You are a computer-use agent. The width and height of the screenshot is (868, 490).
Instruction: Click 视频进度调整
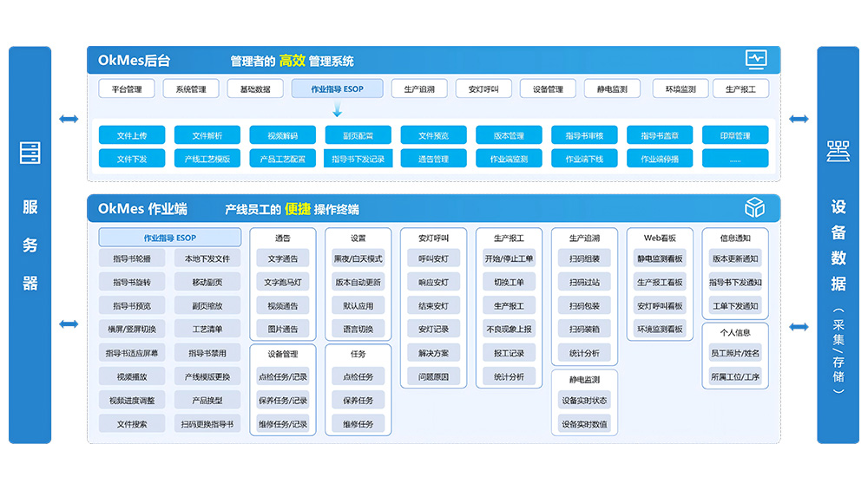coord(132,401)
